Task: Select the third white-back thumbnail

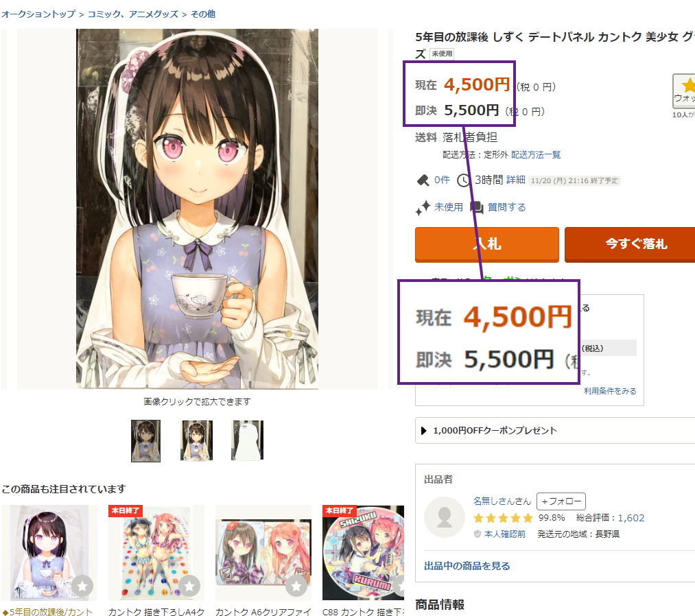Action: (247, 441)
